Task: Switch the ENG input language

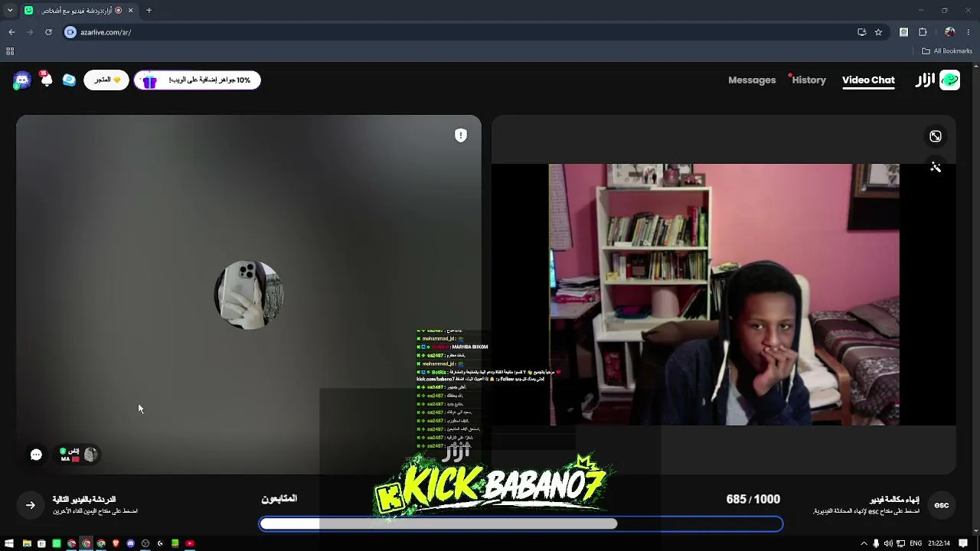Action: [x=916, y=543]
